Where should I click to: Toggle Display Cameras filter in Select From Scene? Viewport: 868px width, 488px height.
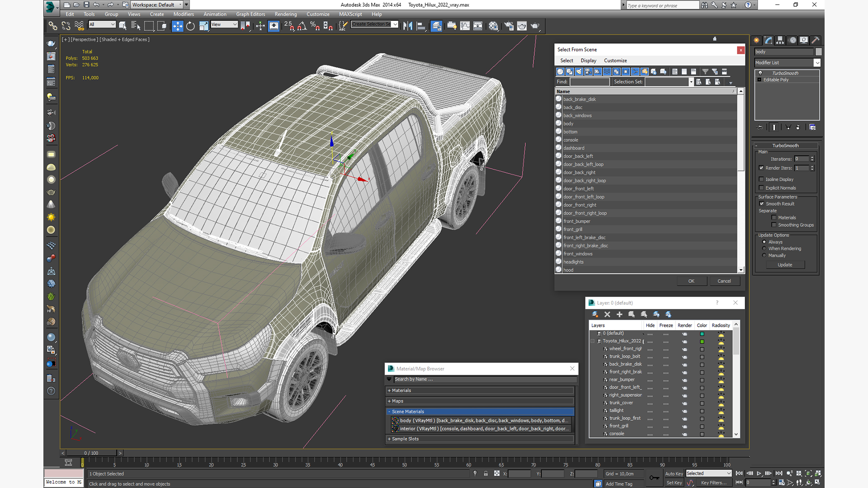point(588,71)
